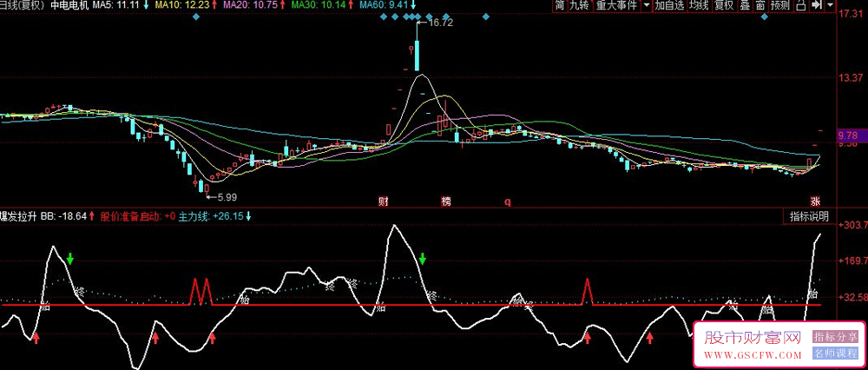The width and height of the screenshot is (868, 370).
Task: Click the second green down arrow signal
Action: (423, 258)
